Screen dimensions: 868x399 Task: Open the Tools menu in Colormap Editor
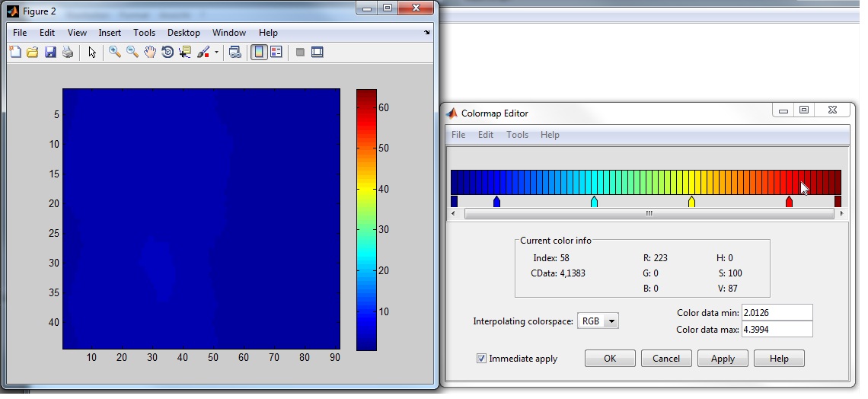(517, 135)
